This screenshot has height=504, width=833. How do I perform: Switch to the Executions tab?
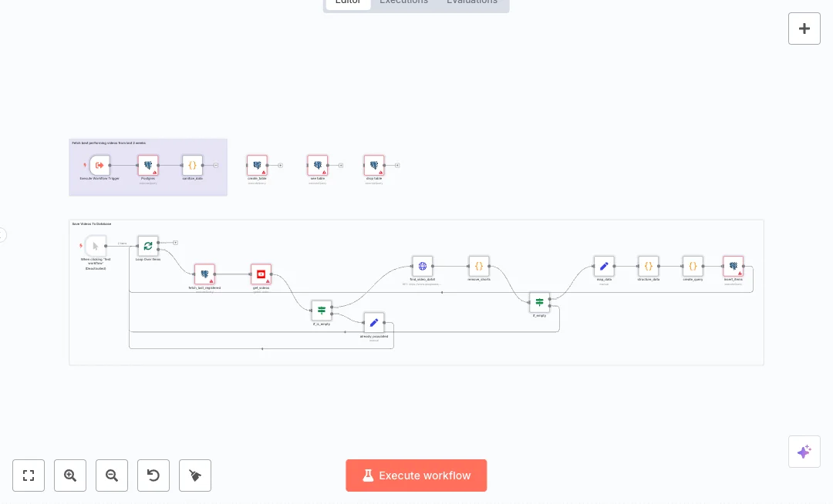[x=403, y=2]
